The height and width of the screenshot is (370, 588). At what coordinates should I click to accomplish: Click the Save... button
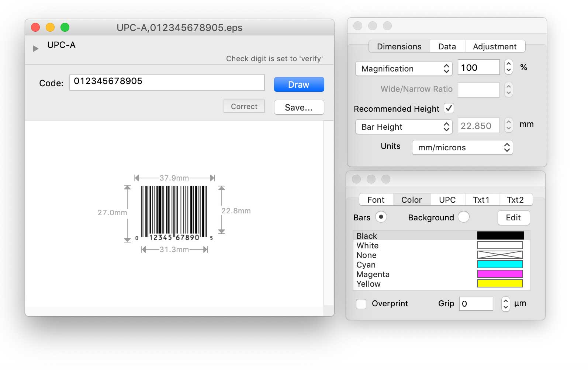[299, 107]
